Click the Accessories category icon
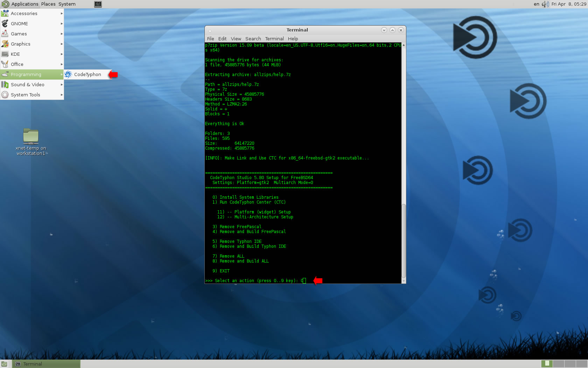 tap(5, 13)
